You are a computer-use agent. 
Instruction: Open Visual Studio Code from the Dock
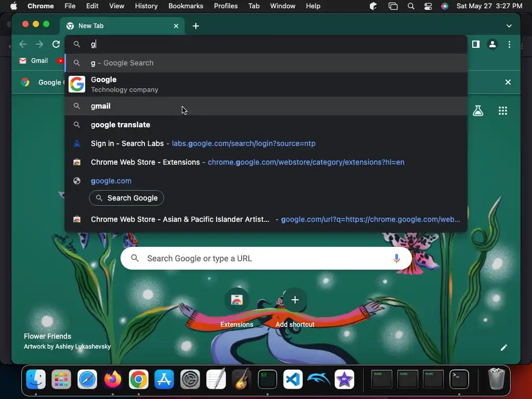click(293, 379)
